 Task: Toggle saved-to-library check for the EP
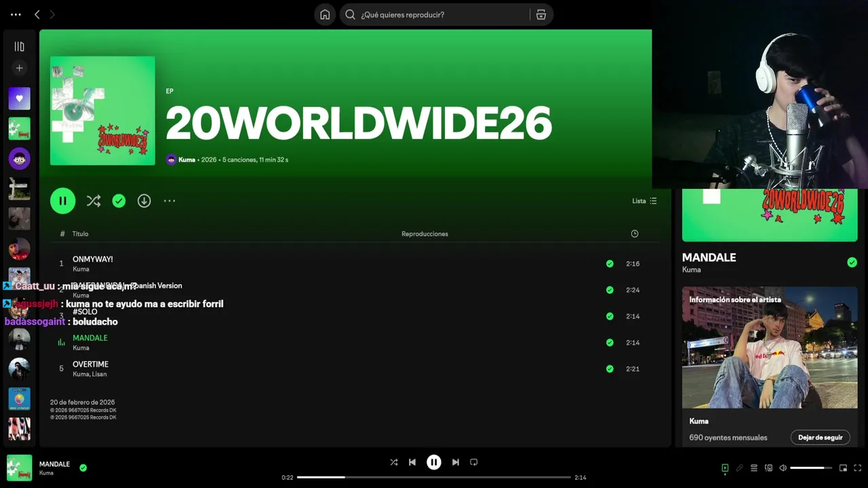point(119,201)
